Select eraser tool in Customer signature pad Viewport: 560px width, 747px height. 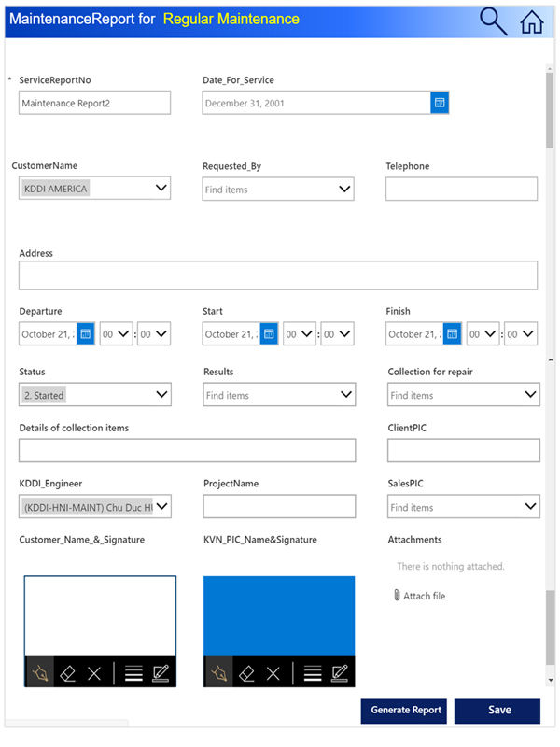pos(67,673)
